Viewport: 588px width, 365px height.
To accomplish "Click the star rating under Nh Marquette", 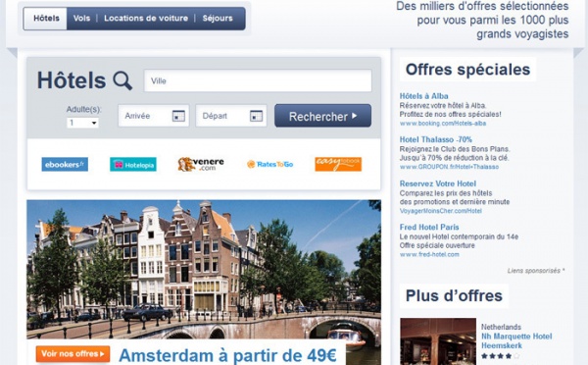I will tap(500, 355).
